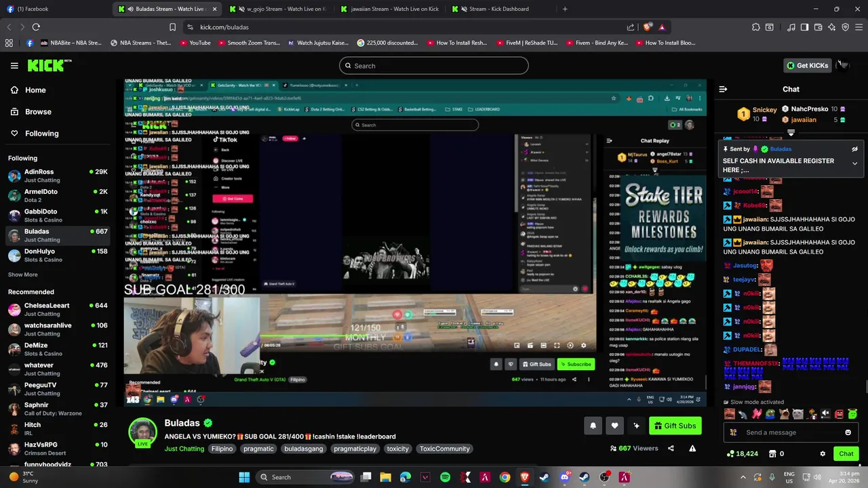Screen dimensions: 868x488
Task: Share the Buladas stream
Action: [671, 448]
